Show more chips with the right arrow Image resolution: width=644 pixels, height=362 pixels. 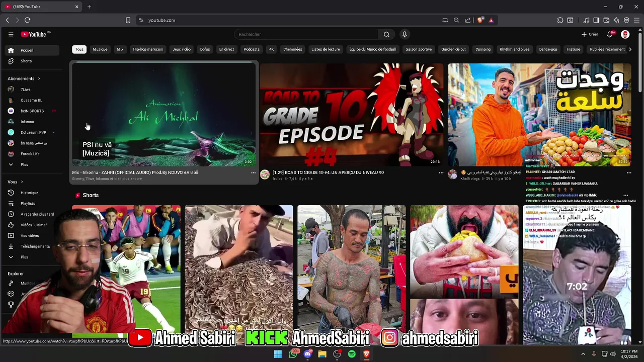pyautogui.click(x=630, y=49)
